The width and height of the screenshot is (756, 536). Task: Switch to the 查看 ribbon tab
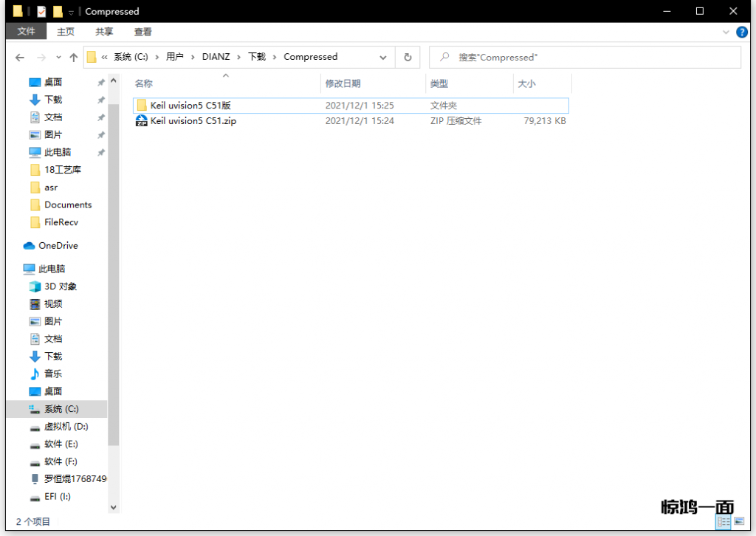[142, 32]
